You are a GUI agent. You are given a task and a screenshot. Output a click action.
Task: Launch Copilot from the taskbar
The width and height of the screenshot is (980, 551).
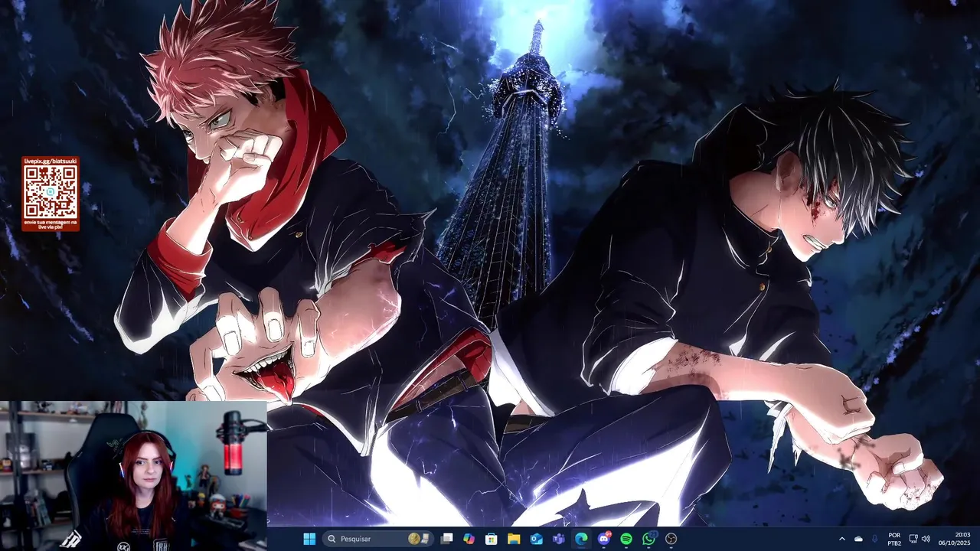click(469, 539)
